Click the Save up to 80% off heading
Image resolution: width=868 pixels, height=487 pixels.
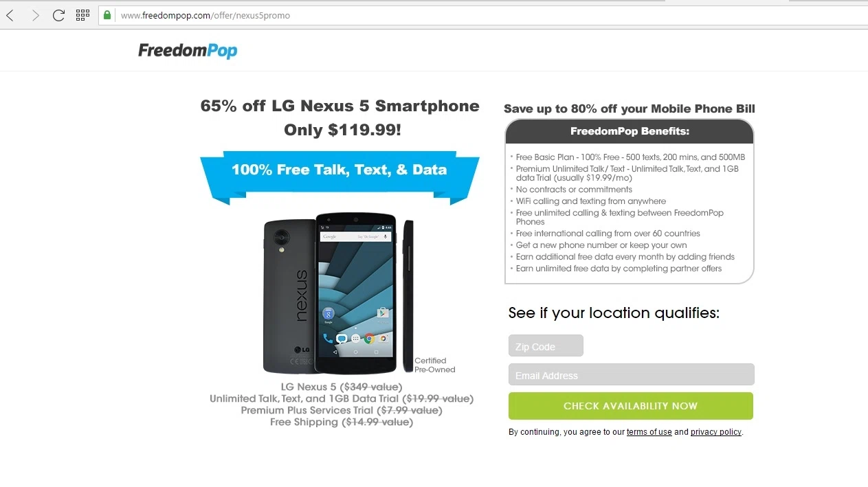point(630,109)
